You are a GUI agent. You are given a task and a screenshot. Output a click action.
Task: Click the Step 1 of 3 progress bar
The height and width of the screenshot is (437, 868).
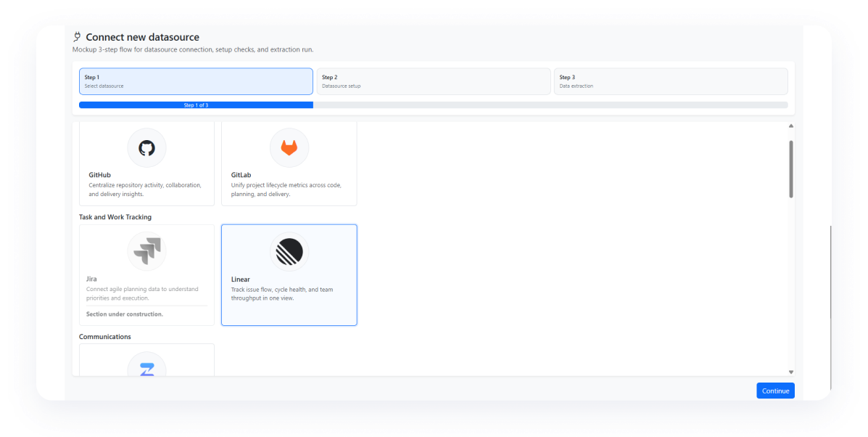pos(196,105)
